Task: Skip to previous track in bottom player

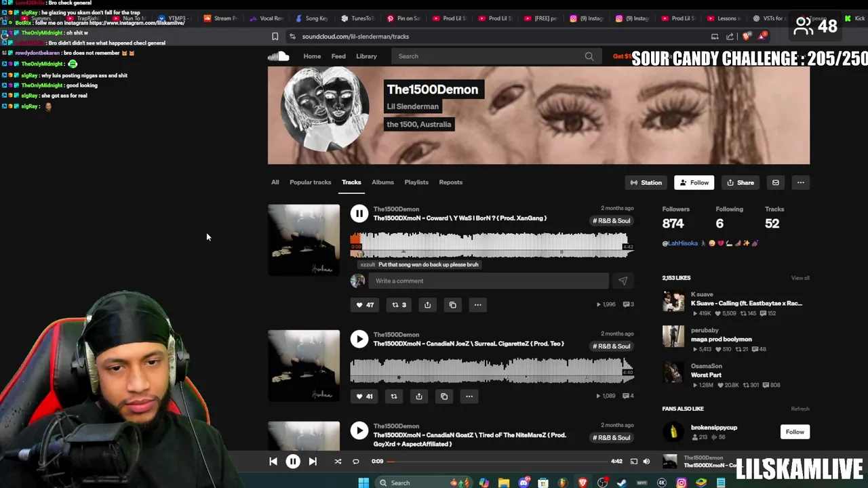Action: pos(273,462)
